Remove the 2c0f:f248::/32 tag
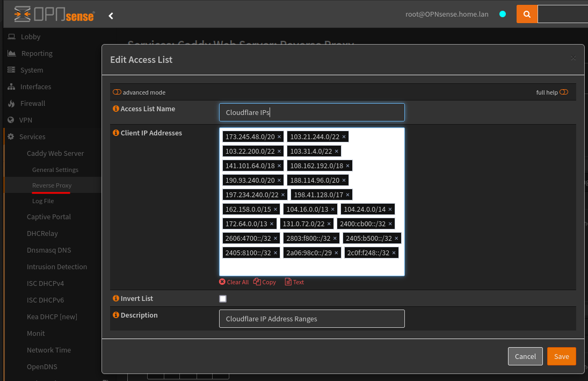This screenshot has height=381, width=588. (394, 253)
